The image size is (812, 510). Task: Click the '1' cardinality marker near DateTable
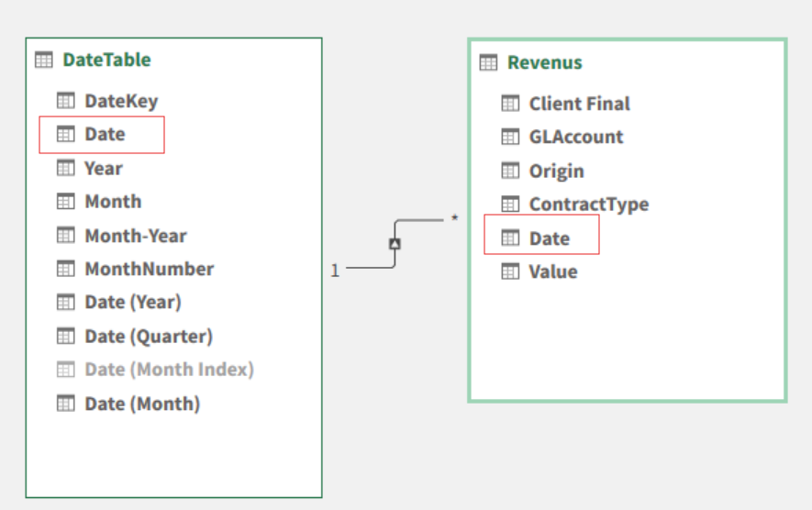tap(335, 271)
